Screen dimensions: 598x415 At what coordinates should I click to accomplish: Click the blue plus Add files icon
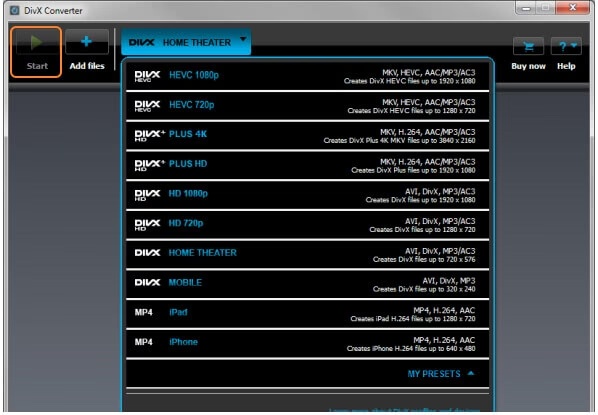pyautogui.click(x=87, y=41)
